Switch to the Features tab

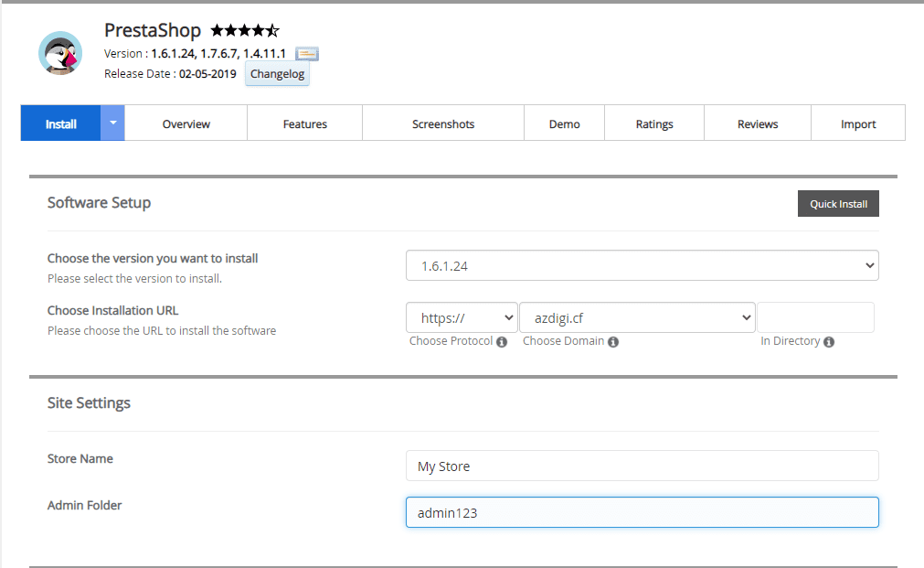pyautogui.click(x=304, y=123)
